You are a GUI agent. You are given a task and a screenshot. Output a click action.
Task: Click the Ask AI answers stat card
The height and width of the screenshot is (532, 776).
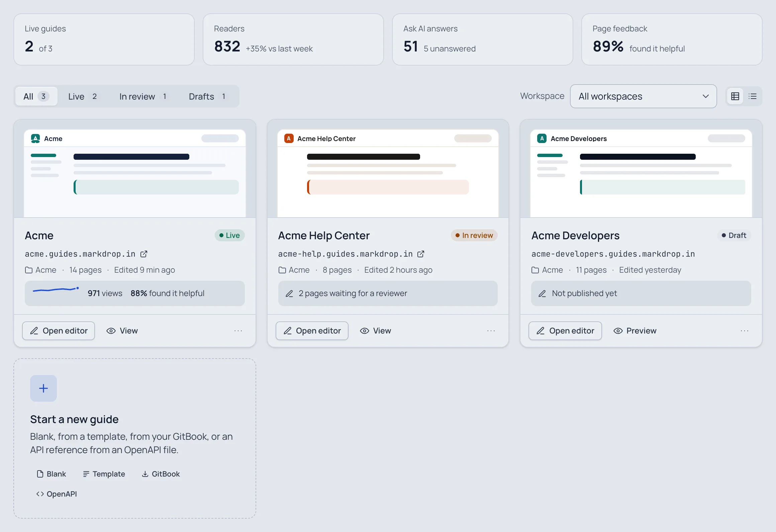coord(483,39)
